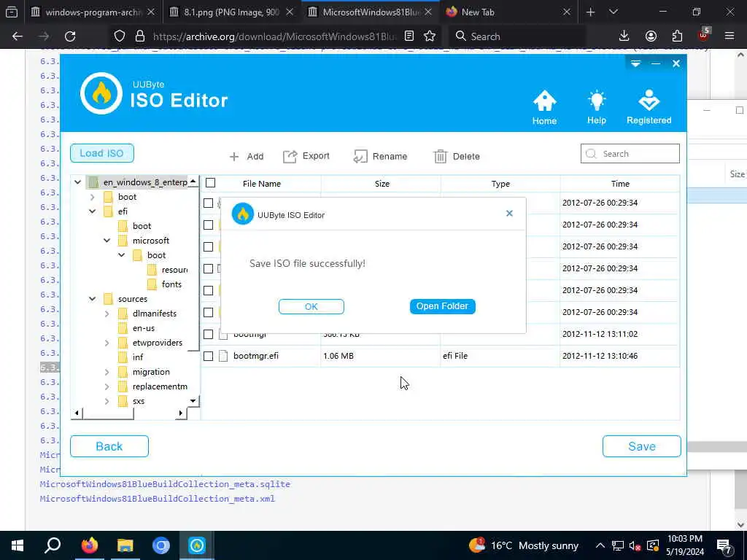
Task: Click the Firefox Search box
Action: click(517, 36)
